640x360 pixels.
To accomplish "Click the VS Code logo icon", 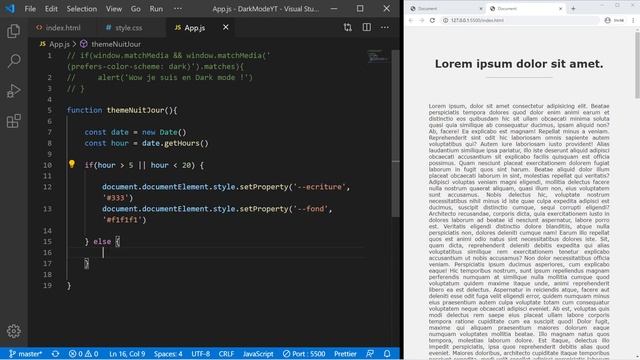I will [10, 9].
